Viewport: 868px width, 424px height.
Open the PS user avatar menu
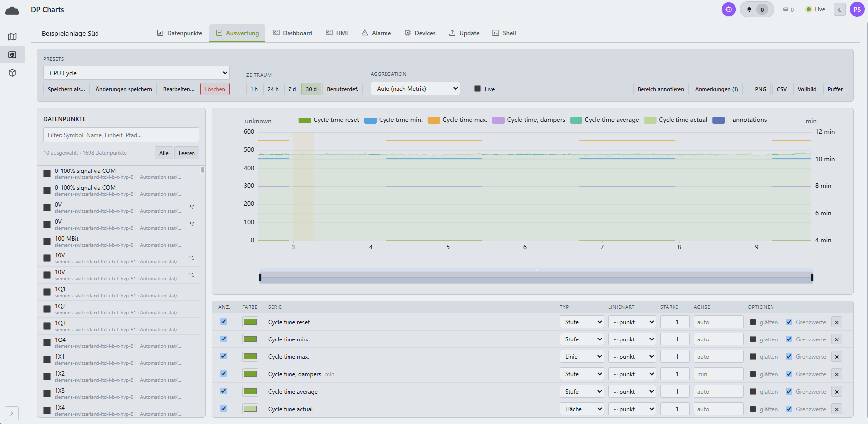857,9
